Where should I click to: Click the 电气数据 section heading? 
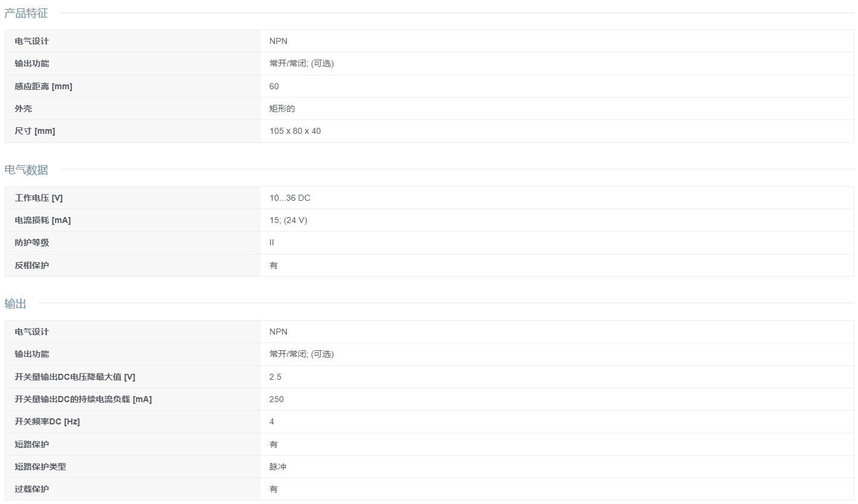tap(26, 169)
